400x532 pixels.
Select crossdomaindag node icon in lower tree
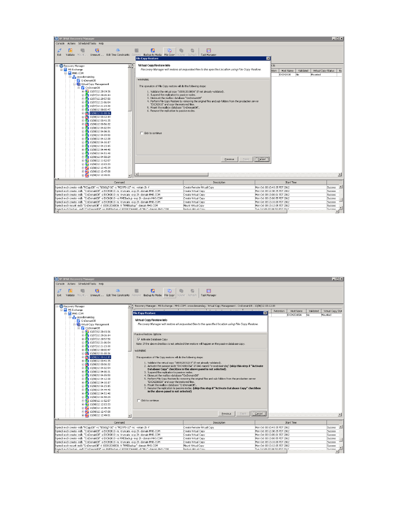tap(74, 317)
